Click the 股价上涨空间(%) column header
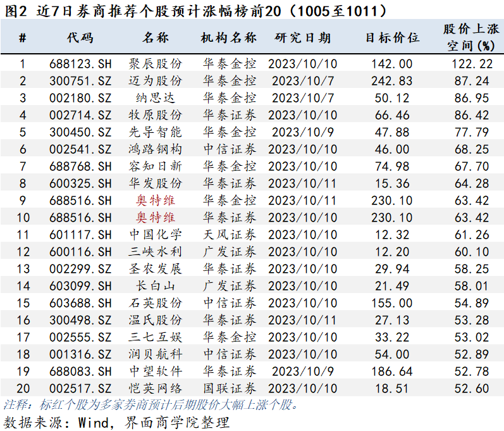Viewport: 504px width, 431px height. pyautogui.click(x=471, y=37)
